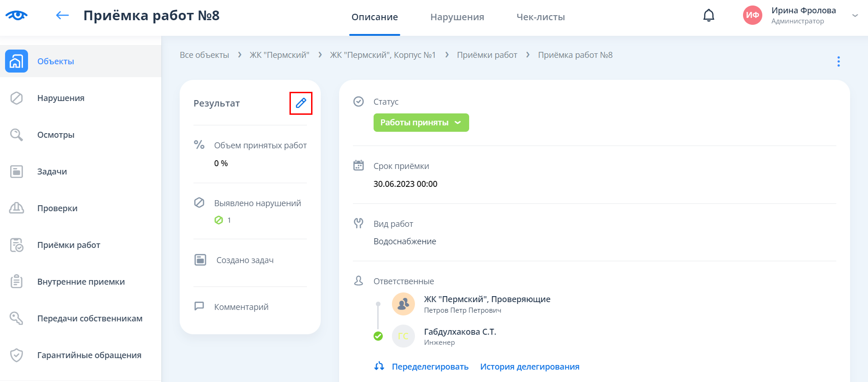
Task: Go to Все объекты breadcrumb
Action: click(204, 55)
